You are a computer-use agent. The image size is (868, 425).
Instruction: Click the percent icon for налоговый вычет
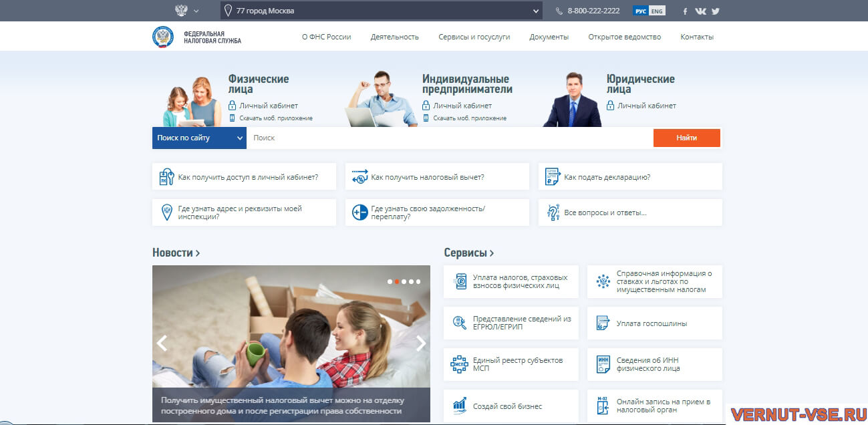point(359,177)
